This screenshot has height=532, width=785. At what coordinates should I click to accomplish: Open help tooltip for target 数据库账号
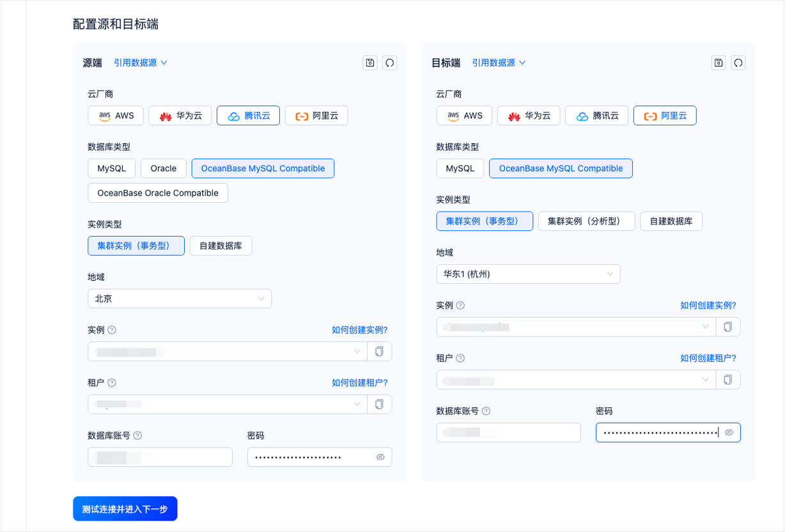click(486, 411)
